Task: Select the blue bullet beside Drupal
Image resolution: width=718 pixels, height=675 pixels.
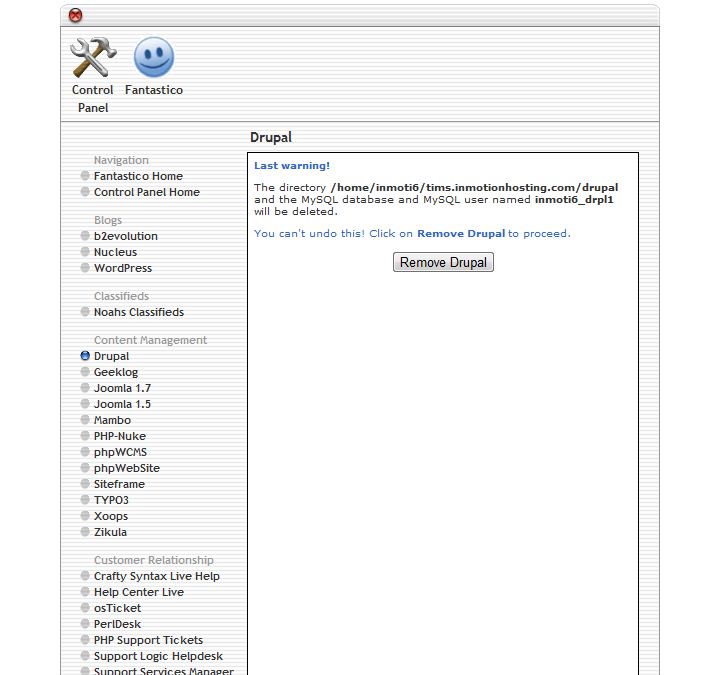Action: point(85,356)
